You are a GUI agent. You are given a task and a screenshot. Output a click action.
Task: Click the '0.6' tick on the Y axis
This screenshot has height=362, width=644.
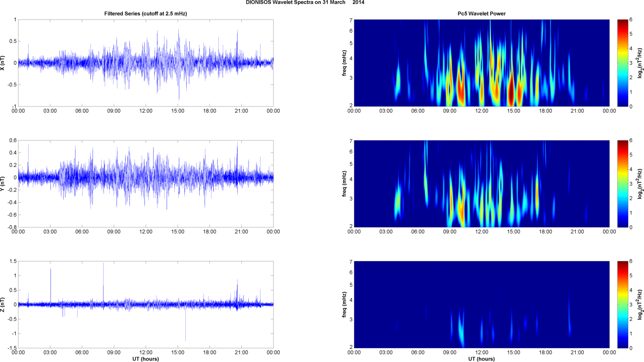tap(13, 140)
